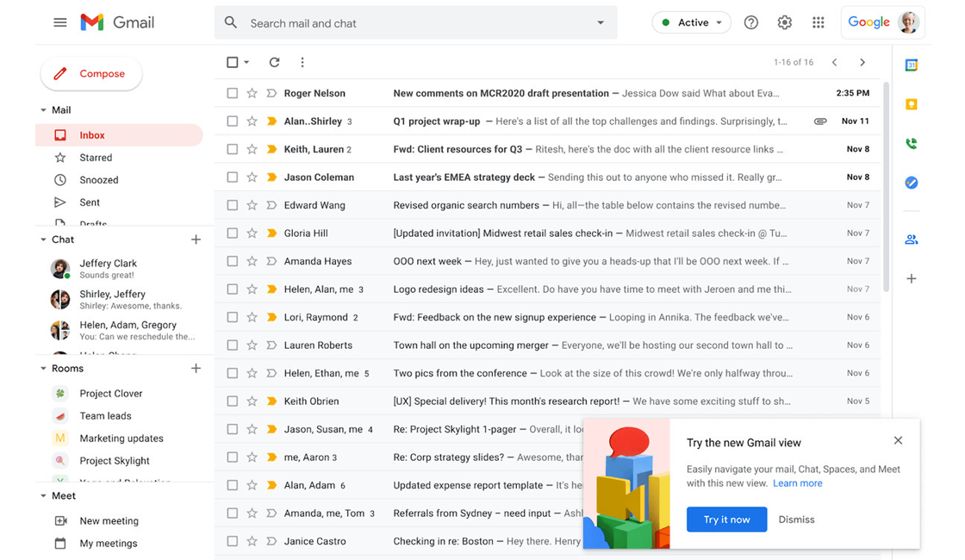Screen dimensions: 965x560
Task: Open Google Keep notes sidebar
Action: tap(911, 103)
